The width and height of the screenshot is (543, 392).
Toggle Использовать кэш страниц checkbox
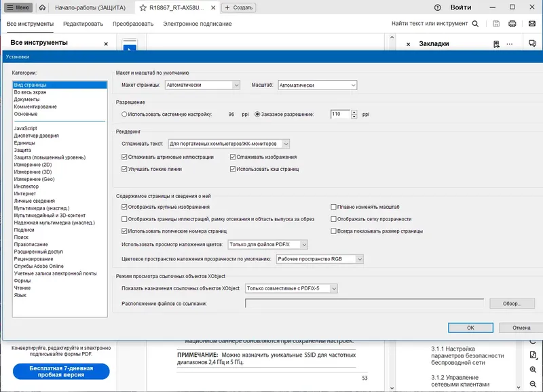click(x=233, y=169)
